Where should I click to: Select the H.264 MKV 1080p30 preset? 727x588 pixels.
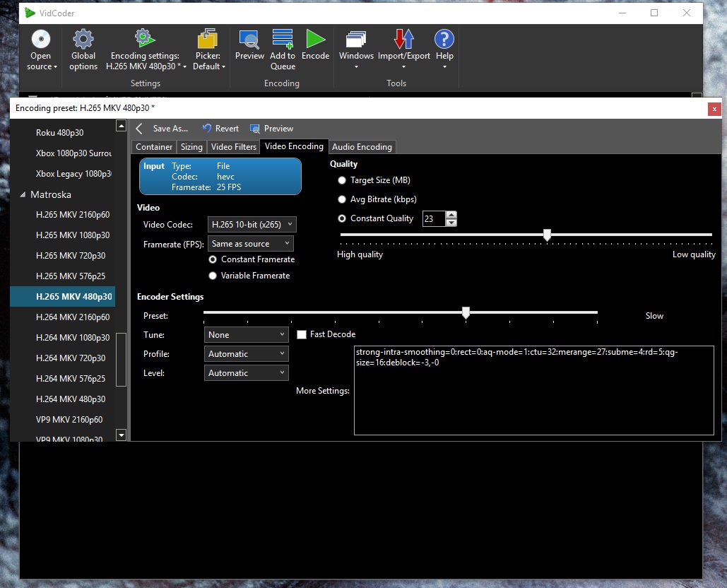pos(73,338)
